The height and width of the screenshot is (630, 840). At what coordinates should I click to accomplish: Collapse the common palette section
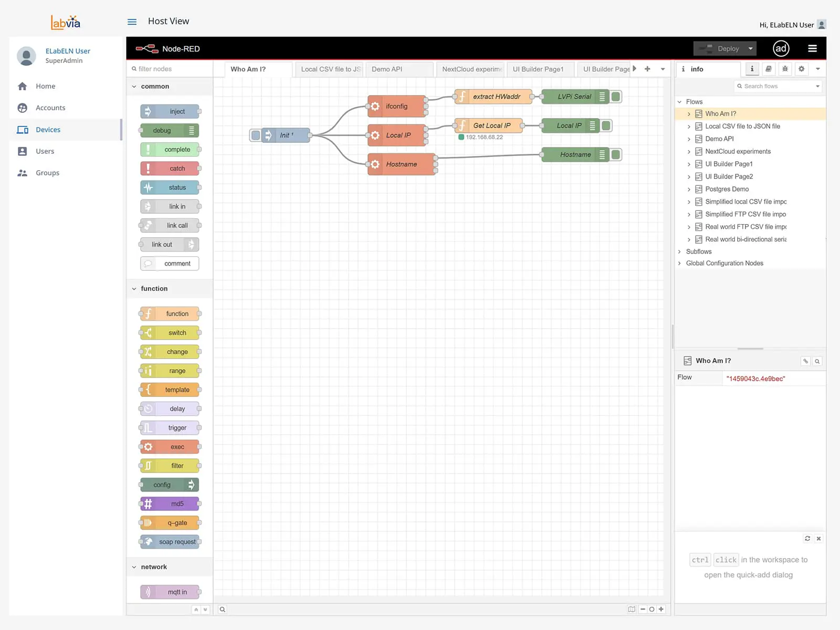[134, 86]
